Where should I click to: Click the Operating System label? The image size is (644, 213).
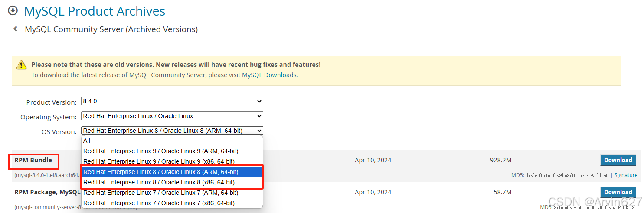tap(49, 117)
